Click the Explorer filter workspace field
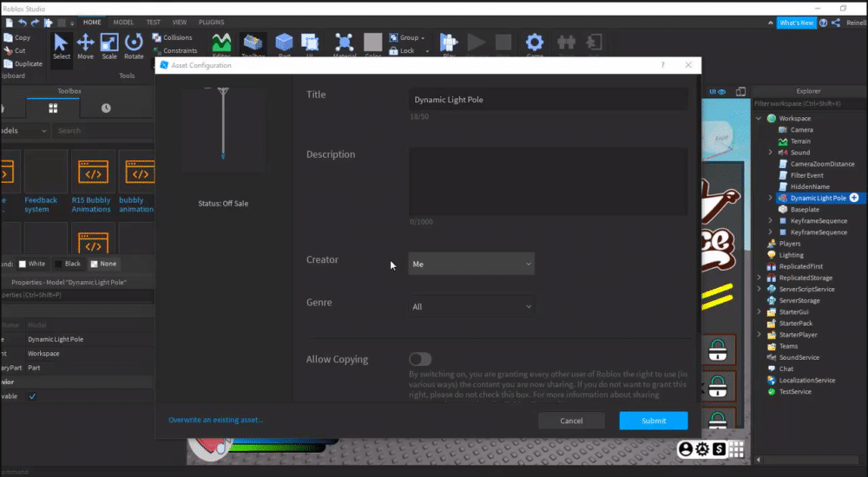 tap(809, 103)
